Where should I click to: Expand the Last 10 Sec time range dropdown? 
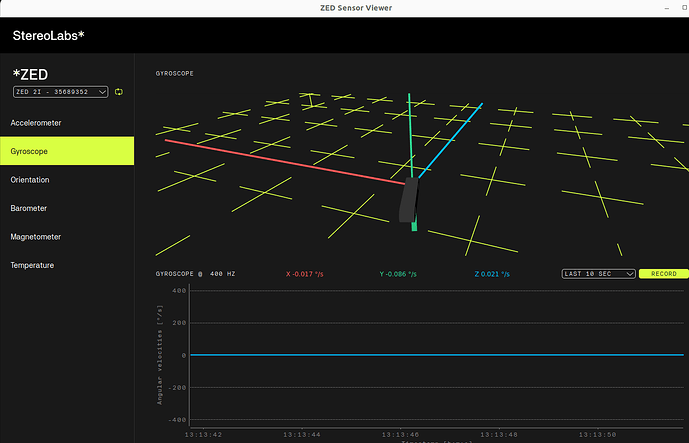coord(598,273)
